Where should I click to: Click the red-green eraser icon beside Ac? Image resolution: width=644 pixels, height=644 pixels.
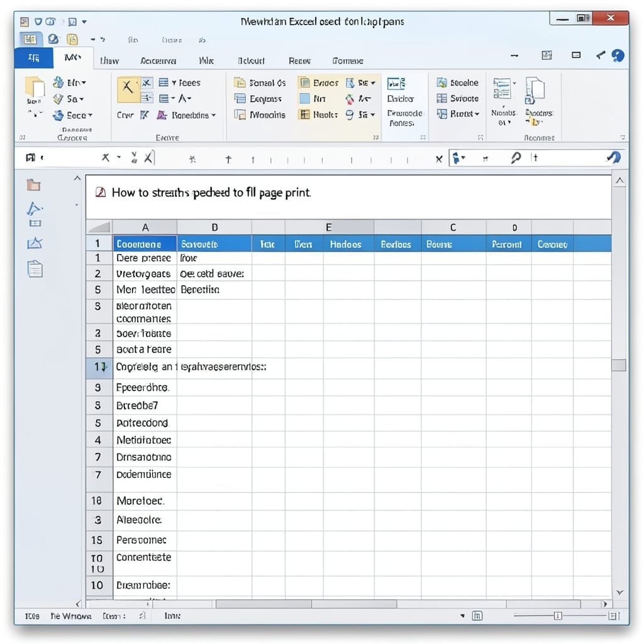click(x=350, y=99)
